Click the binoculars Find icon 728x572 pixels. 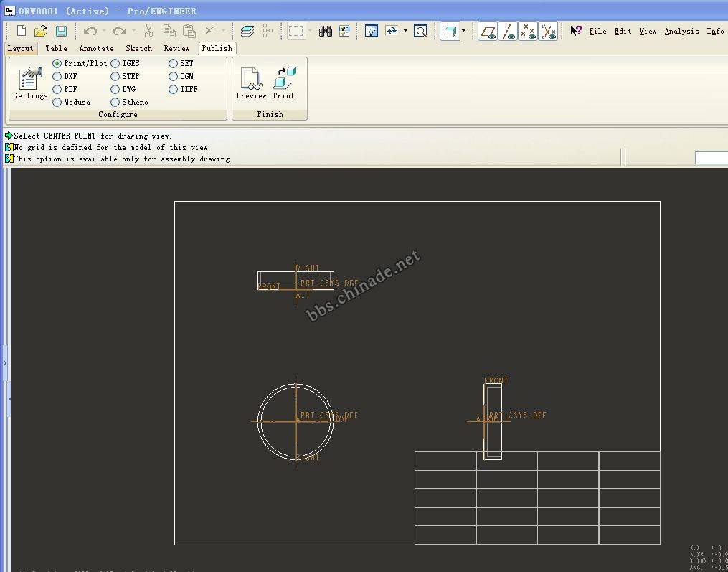(326, 31)
